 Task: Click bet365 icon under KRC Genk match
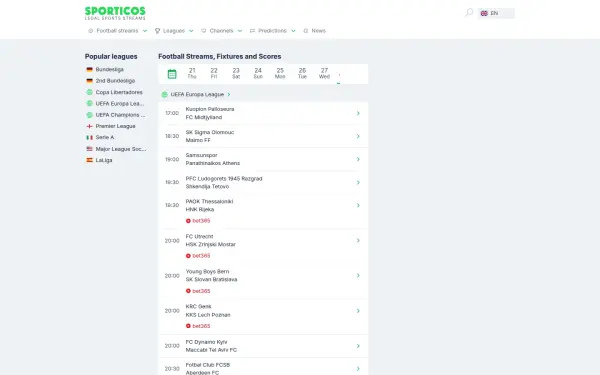click(188, 326)
